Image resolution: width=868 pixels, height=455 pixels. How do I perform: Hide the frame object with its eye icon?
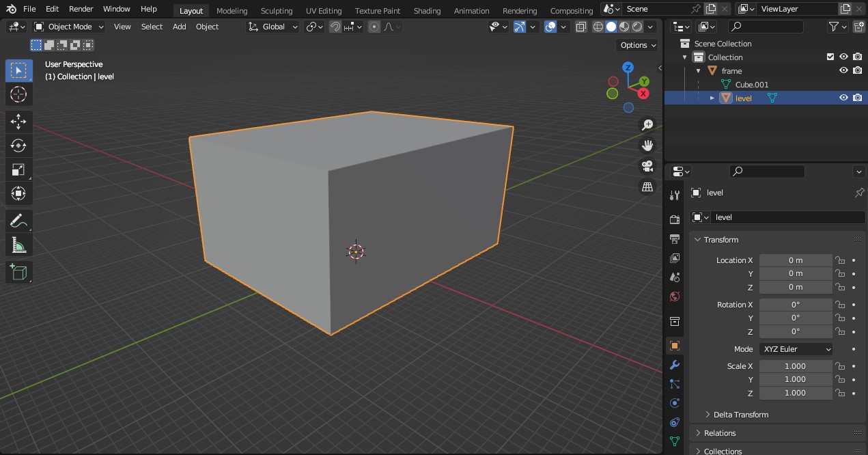pyautogui.click(x=844, y=70)
